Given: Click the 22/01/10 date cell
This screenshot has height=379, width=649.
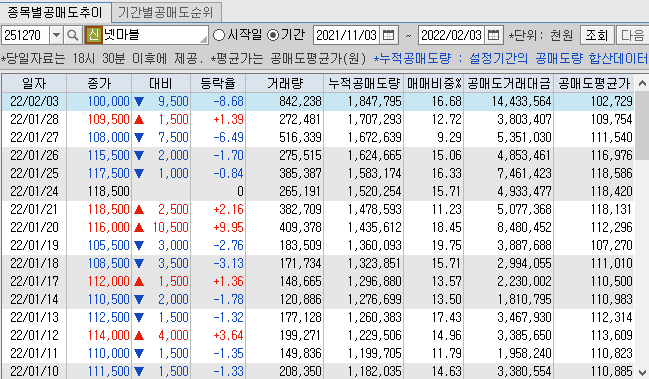Looking at the screenshot, I should (x=34, y=371).
